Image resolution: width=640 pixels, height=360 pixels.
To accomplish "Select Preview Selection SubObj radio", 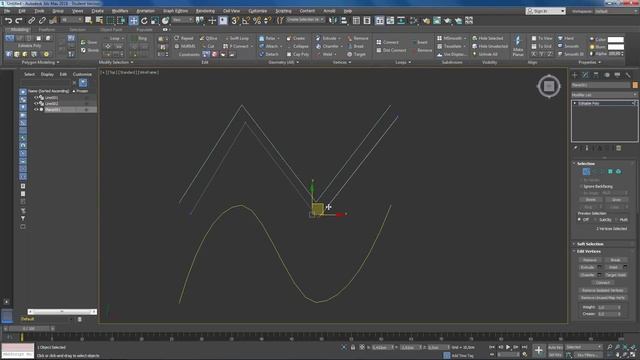I will tap(596, 220).
